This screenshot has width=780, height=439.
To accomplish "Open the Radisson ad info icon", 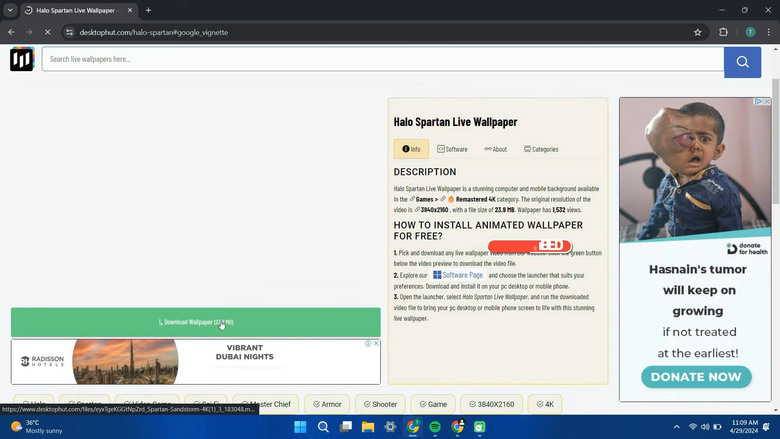I will pyautogui.click(x=368, y=343).
